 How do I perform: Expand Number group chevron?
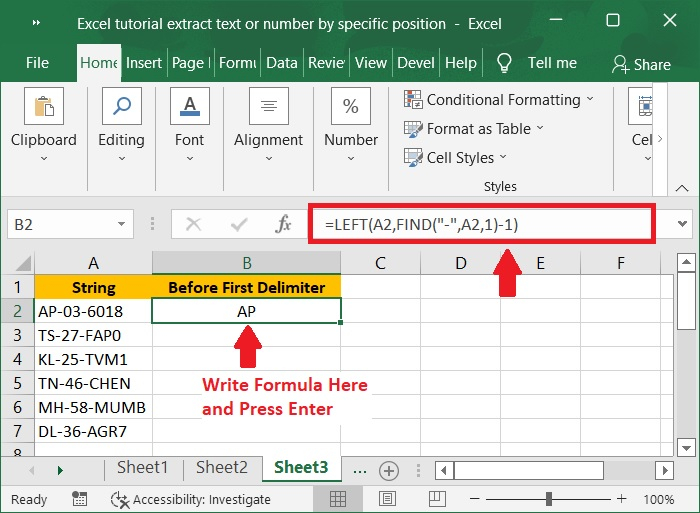(x=351, y=158)
